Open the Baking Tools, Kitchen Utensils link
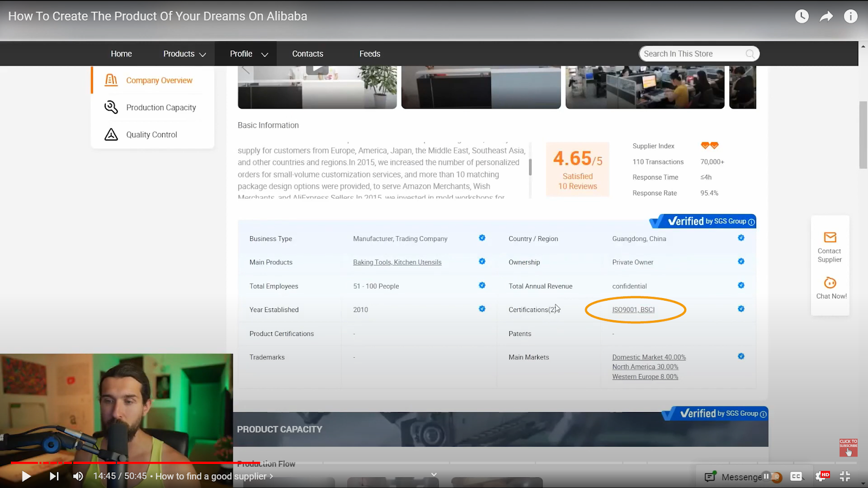The width and height of the screenshot is (868, 488). (x=397, y=262)
